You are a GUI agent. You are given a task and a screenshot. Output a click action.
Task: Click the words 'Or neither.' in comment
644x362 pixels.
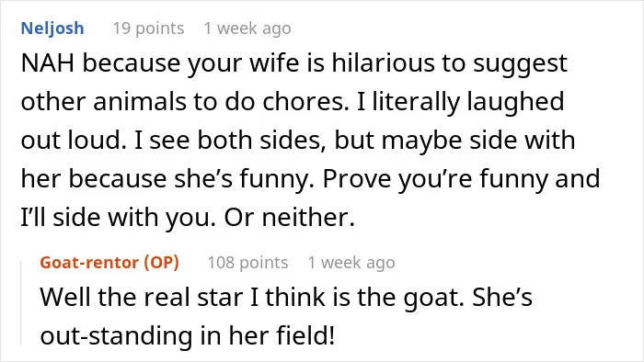tap(289, 217)
